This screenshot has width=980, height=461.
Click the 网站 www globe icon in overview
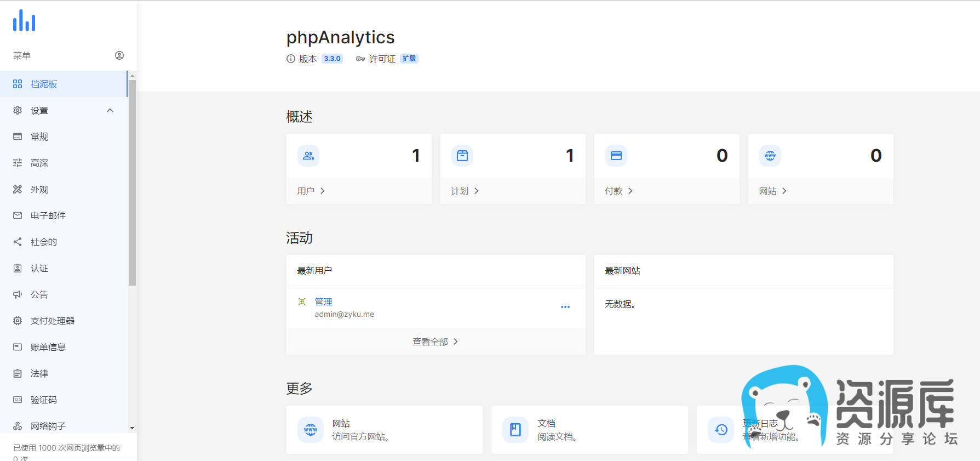pos(770,156)
